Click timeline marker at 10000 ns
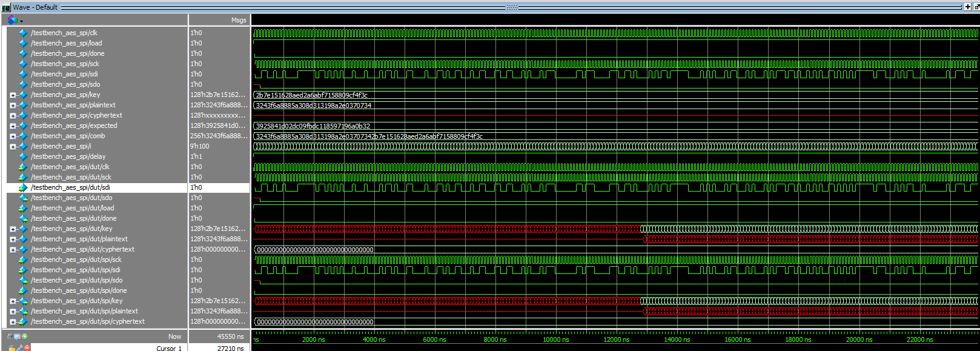980x351 pixels. coord(555,339)
